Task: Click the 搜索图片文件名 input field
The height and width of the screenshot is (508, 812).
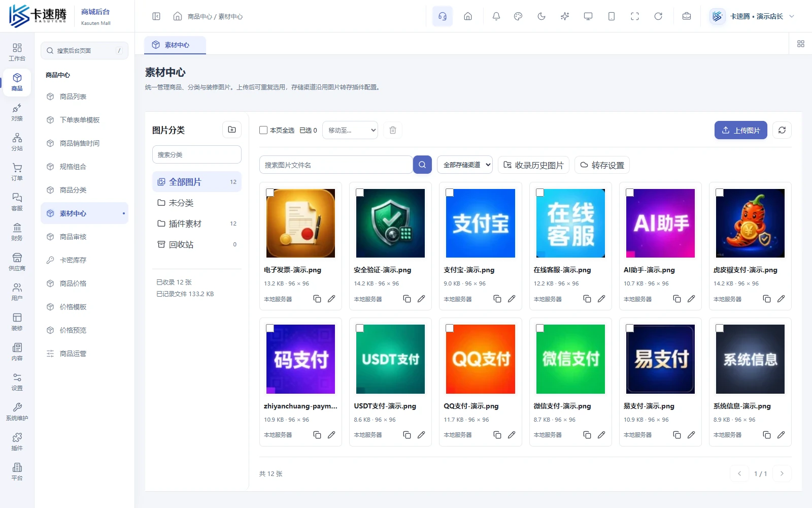Action: (x=336, y=165)
